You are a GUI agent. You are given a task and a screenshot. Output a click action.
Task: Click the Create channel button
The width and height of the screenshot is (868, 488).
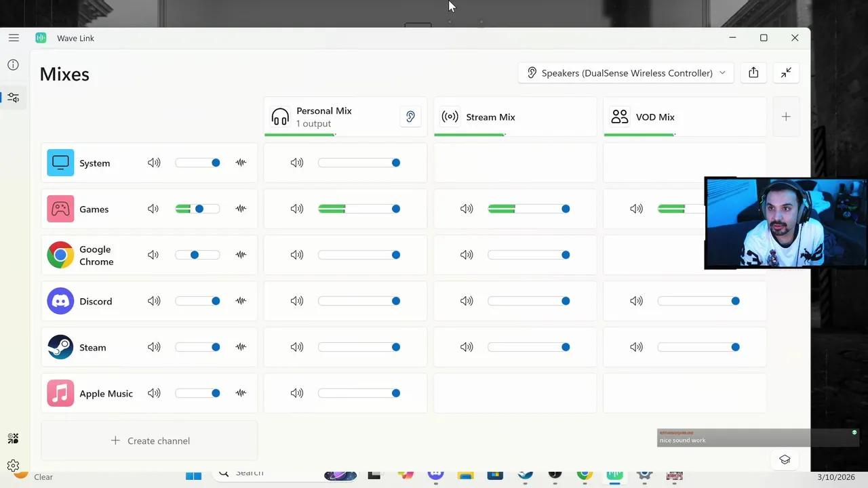tap(149, 441)
